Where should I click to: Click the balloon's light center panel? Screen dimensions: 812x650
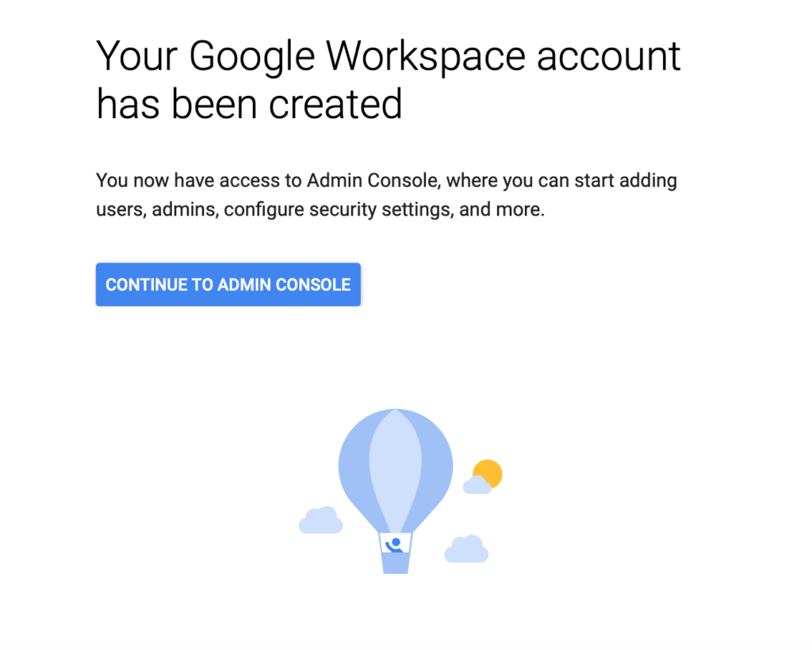(395, 470)
